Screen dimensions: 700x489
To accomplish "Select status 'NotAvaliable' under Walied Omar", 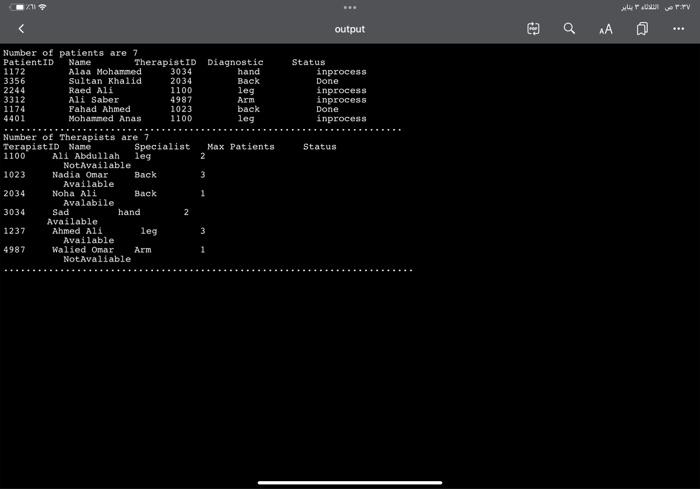I will click(x=97, y=259).
